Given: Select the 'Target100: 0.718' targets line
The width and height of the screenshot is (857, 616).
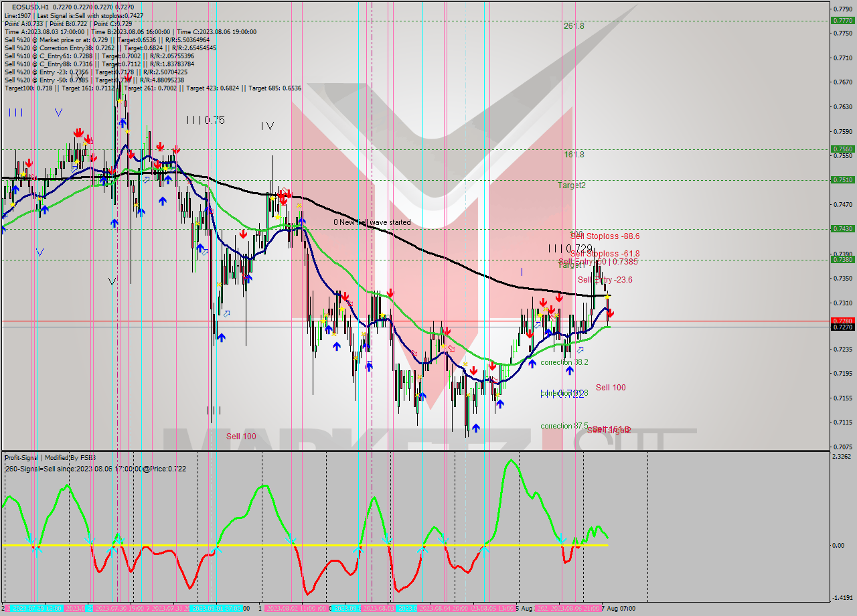Looking at the screenshot, I should tap(153, 88).
